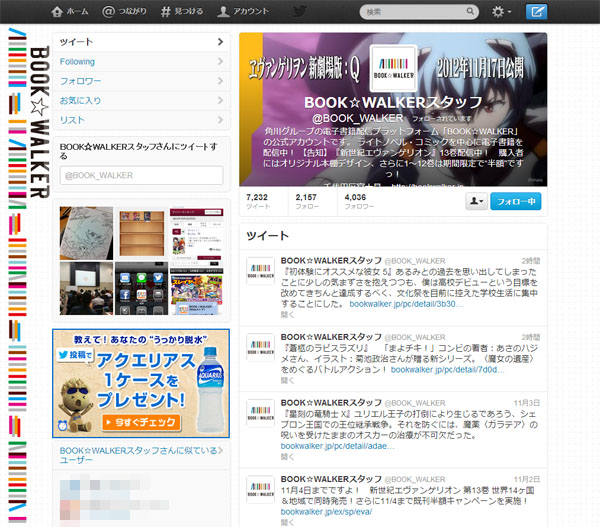Toggle the フォロー中 following button
Viewport: 600px width, 527px height.
point(517,201)
